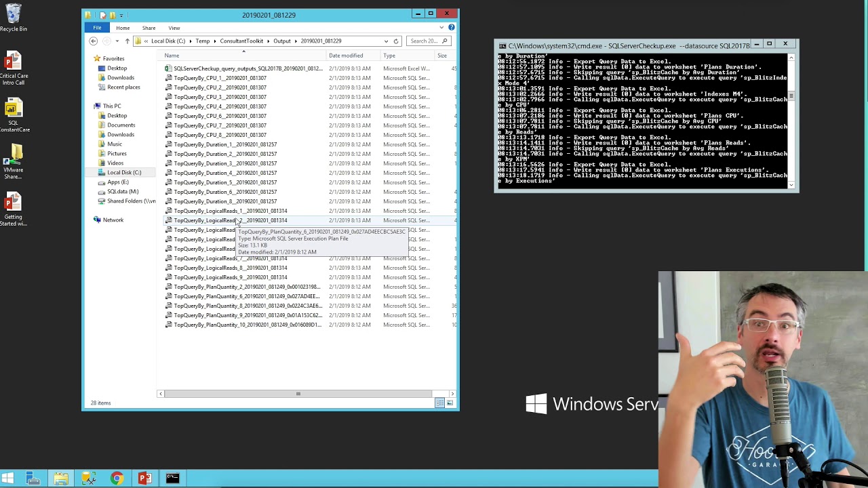868x488 pixels.
Task: Go back in Explorer navigation
Action: coord(94,41)
